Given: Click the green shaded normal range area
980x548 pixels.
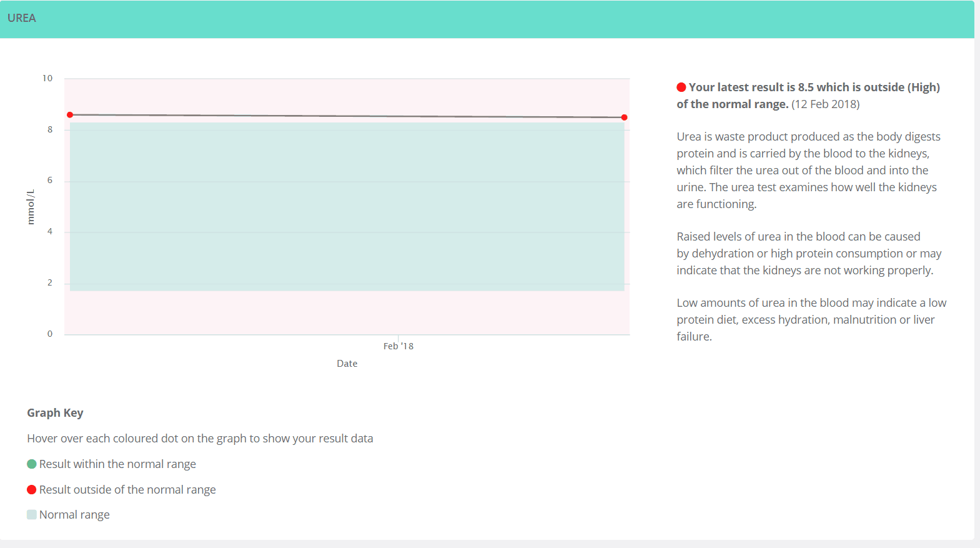Looking at the screenshot, I should [347, 206].
